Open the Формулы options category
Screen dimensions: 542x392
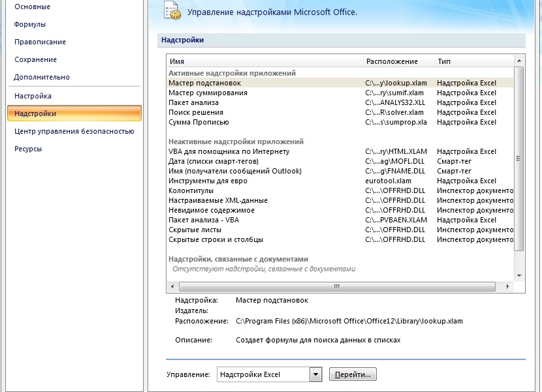30,24
